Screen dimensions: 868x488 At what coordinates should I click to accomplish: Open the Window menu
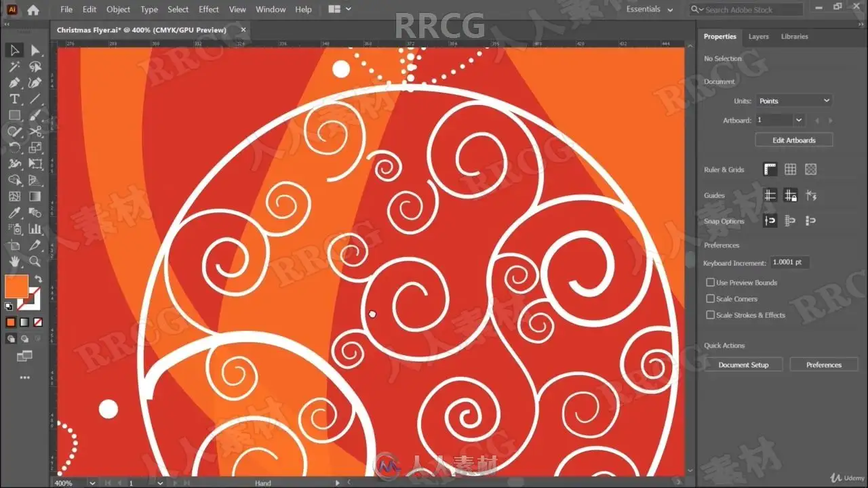tap(271, 9)
